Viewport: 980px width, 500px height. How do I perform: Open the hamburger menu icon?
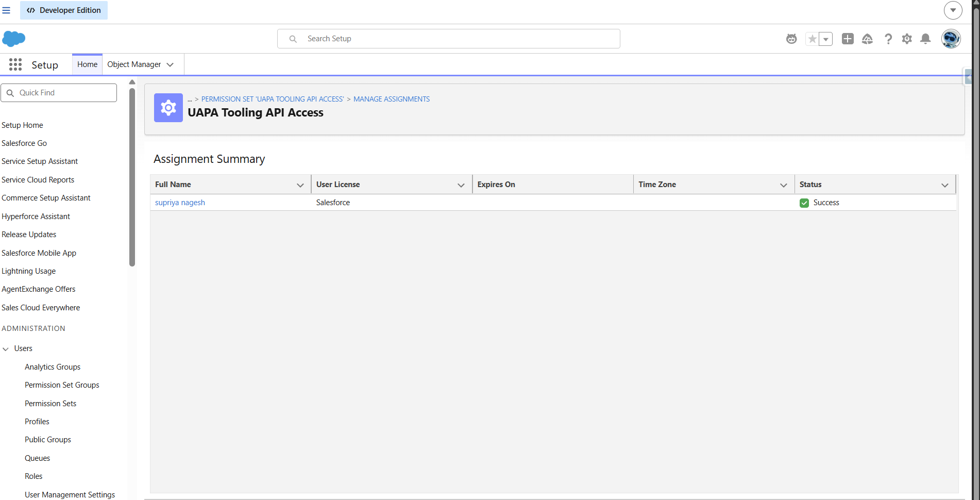click(6, 10)
